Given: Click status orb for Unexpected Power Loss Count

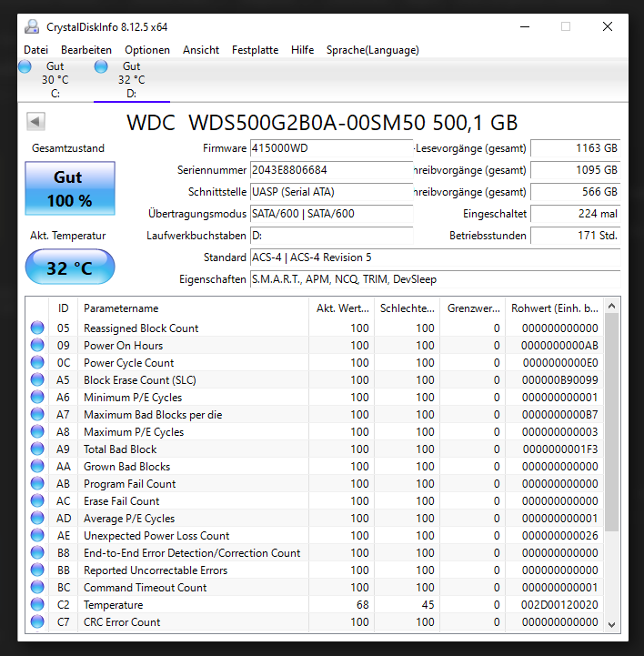Looking at the screenshot, I should click(x=37, y=535).
